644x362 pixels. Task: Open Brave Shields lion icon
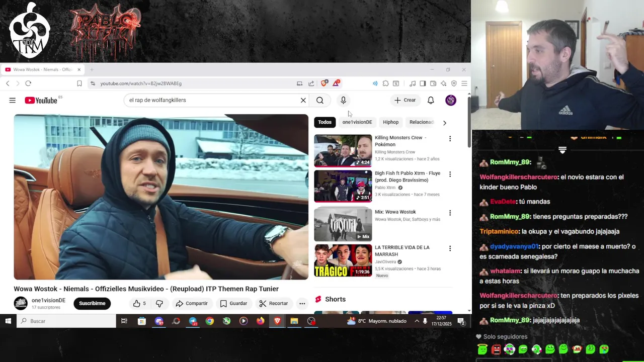(324, 83)
